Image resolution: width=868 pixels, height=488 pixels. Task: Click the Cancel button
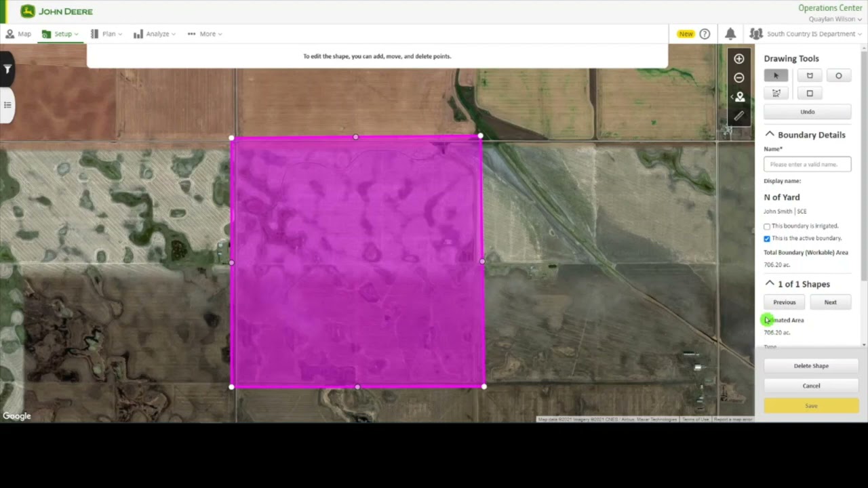click(x=812, y=386)
